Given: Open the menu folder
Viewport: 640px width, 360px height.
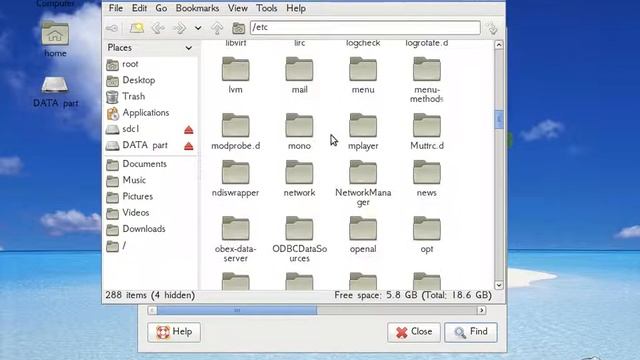Looking at the screenshot, I should click(363, 76).
